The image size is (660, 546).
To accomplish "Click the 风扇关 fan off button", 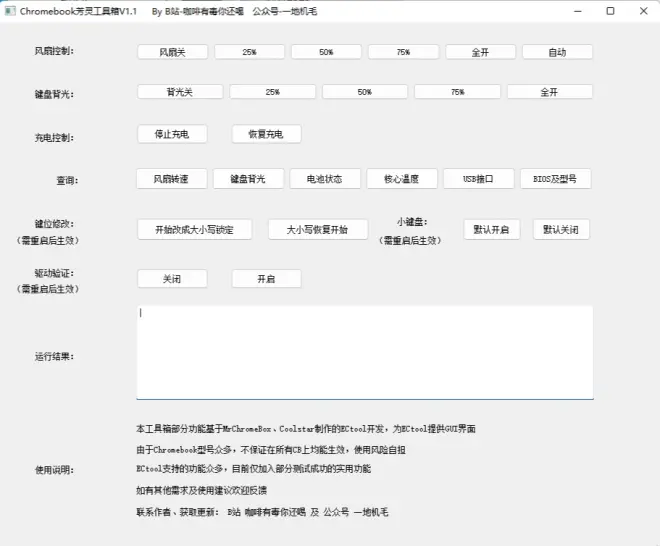I will point(172,52).
